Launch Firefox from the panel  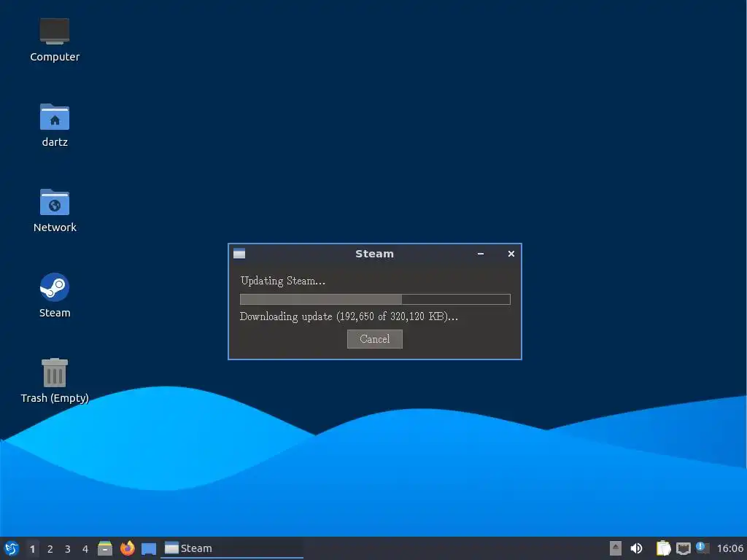(x=127, y=548)
